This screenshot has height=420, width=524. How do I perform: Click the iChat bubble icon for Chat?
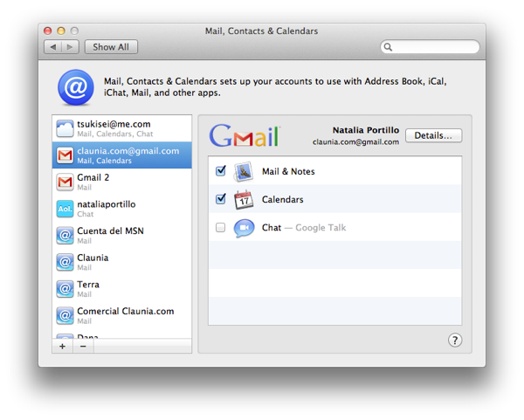(x=244, y=228)
